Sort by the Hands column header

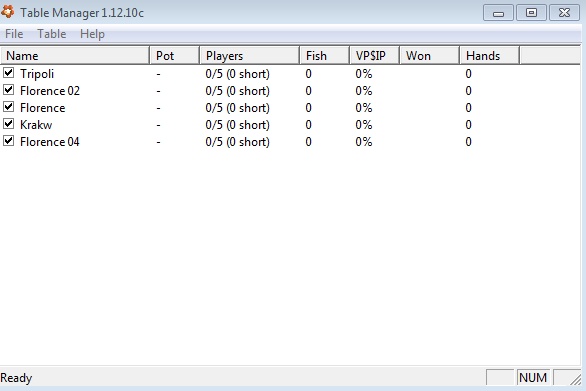coord(489,56)
